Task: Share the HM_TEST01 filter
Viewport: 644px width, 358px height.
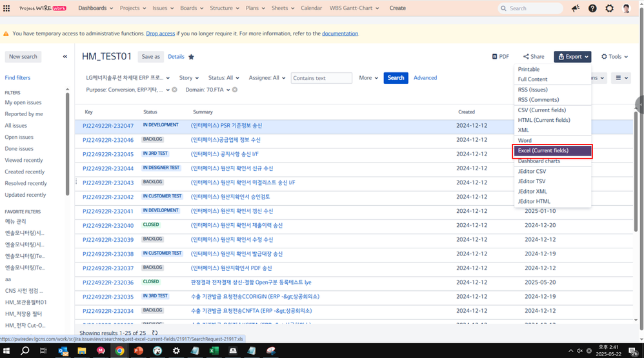Action: pyautogui.click(x=534, y=57)
